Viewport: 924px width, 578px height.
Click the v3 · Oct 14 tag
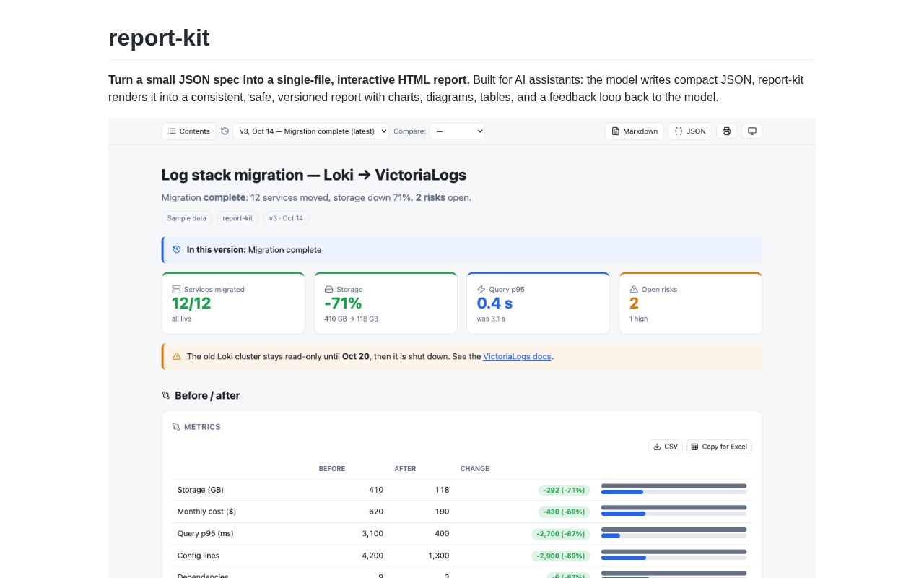286,218
